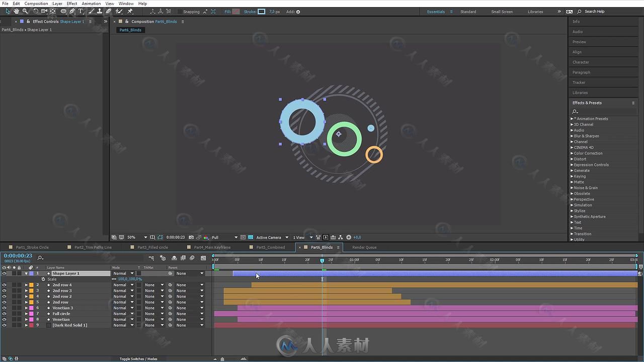Click the Reset Exposure icon
644x362 pixels.
click(349, 237)
